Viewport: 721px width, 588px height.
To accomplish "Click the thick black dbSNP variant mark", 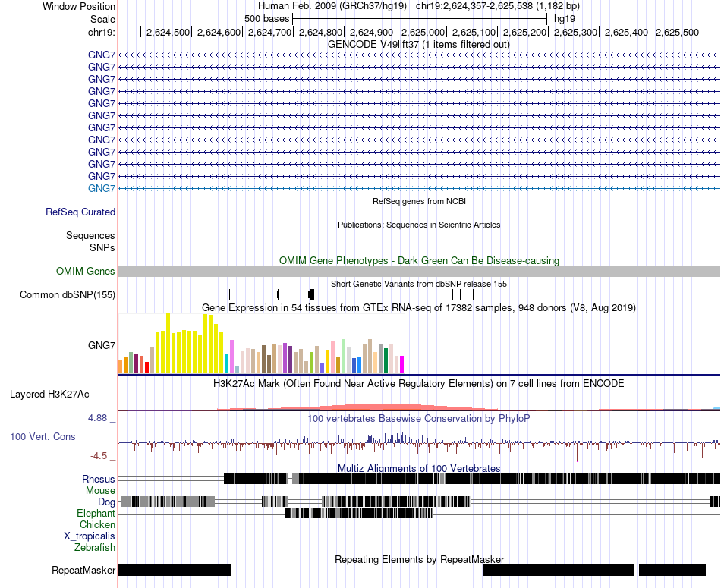I will pyautogui.click(x=311, y=294).
